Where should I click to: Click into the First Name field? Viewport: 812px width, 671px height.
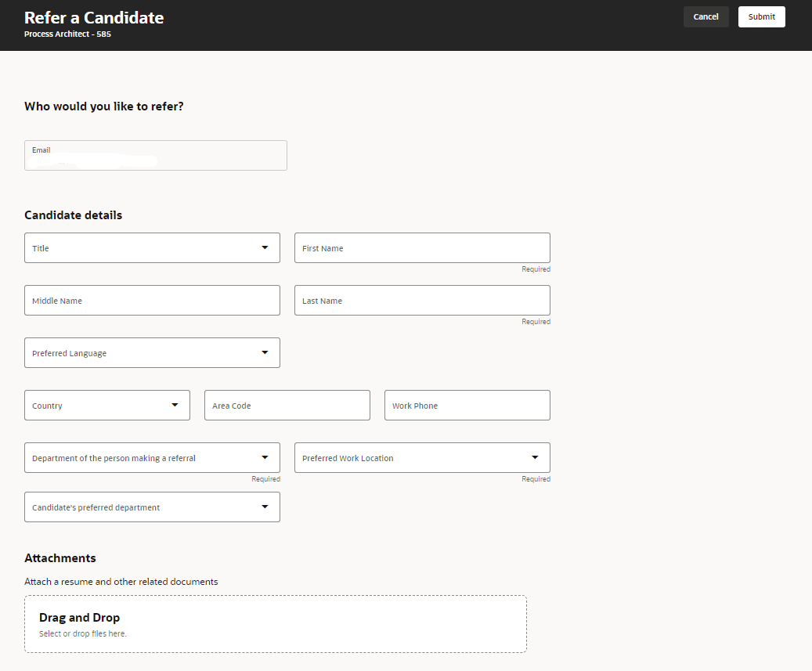pos(422,247)
